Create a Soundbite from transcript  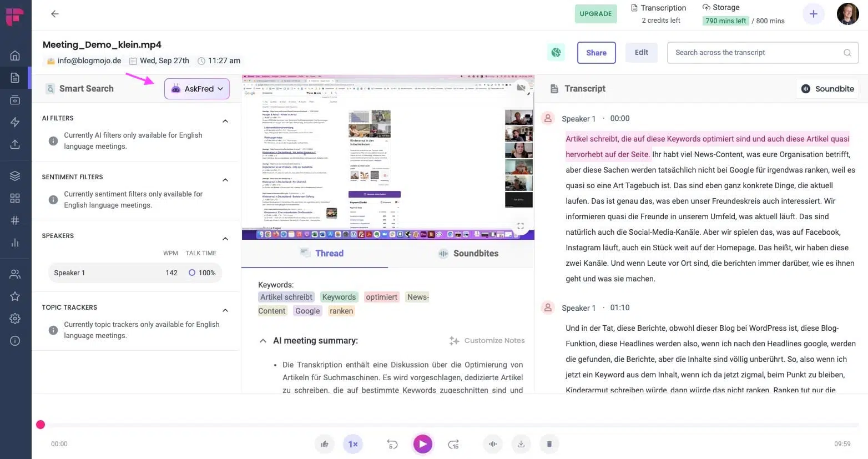(827, 89)
